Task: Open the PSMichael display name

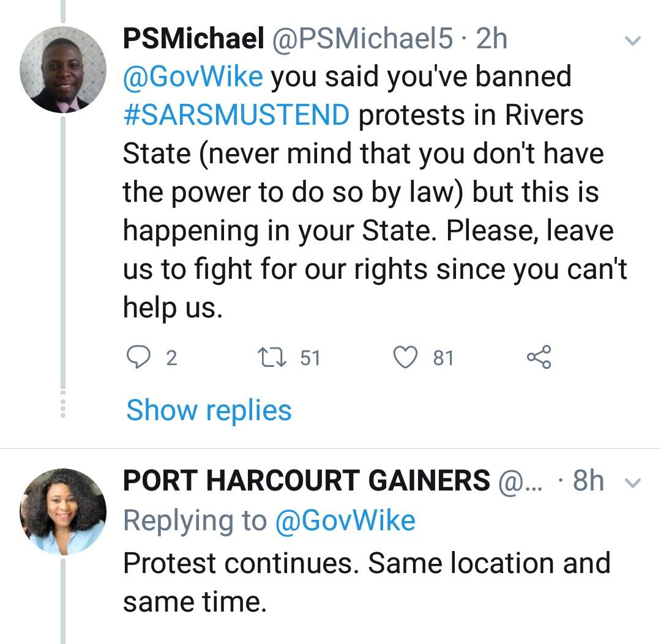Action: point(193,39)
